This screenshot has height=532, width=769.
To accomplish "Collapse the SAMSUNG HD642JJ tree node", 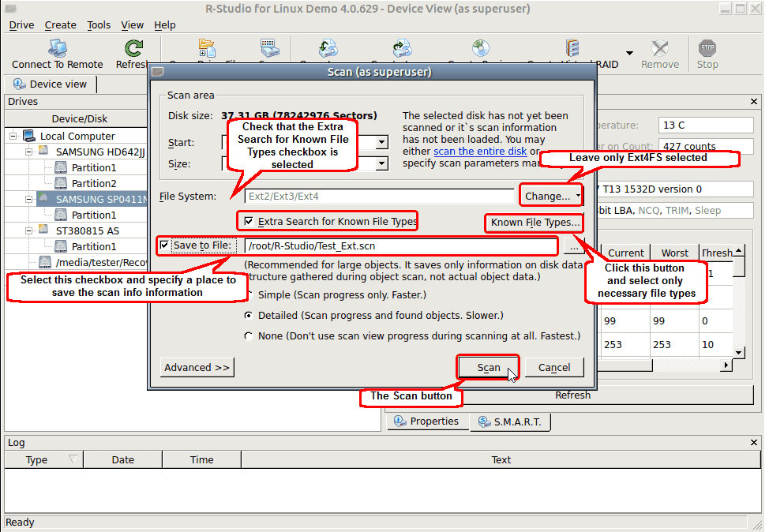I will tap(29, 152).
